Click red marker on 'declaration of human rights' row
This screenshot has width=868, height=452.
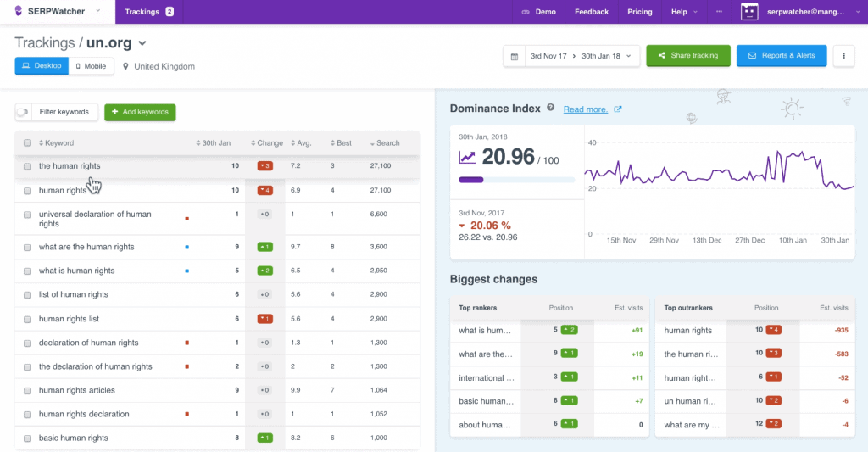[187, 343]
